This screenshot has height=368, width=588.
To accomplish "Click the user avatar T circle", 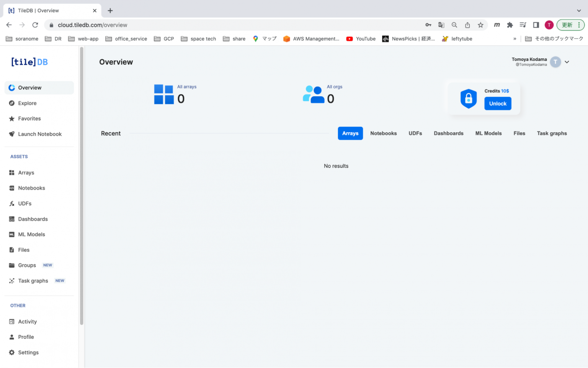I will [x=555, y=62].
